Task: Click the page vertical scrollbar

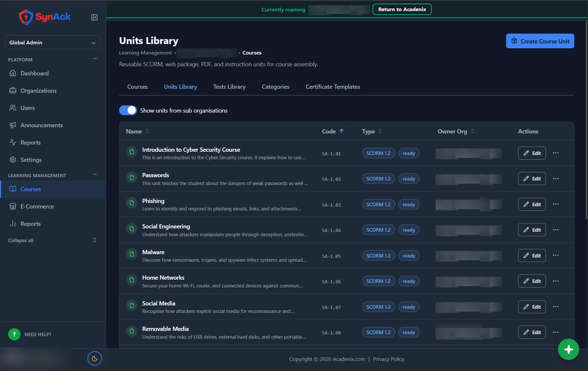Action: pyautogui.click(x=586, y=120)
